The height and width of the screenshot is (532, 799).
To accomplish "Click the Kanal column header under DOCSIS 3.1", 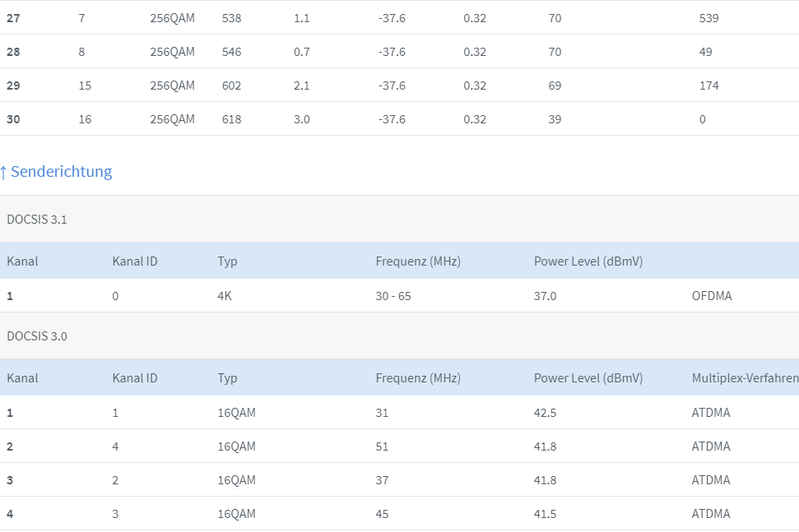I will [x=22, y=261].
